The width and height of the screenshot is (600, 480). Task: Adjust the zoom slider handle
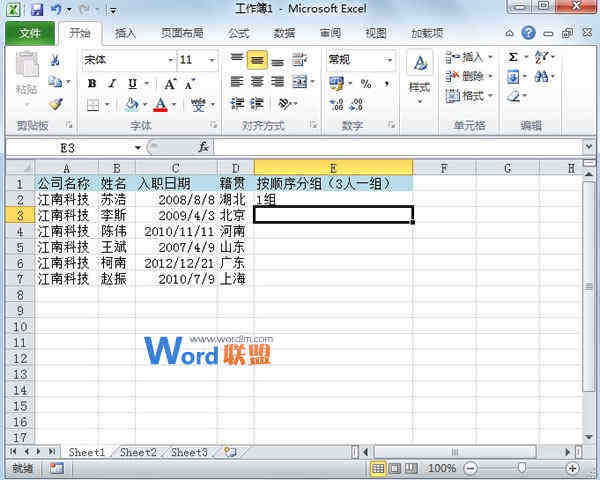click(x=522, y=468)
